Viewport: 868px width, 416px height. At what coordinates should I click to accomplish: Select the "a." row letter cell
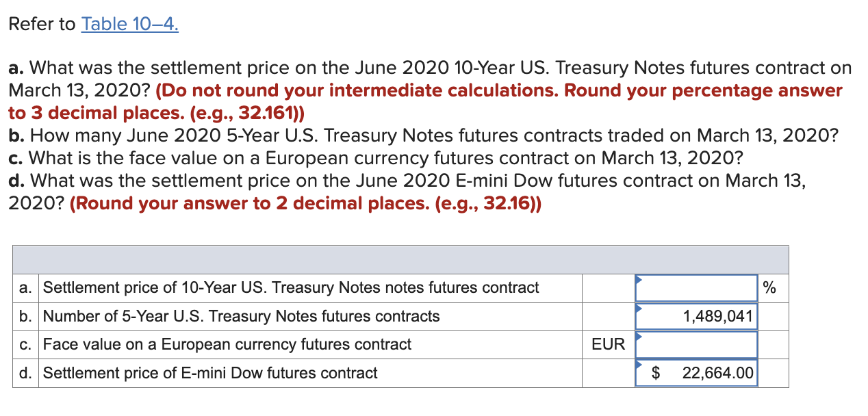(x=25, y=288)
